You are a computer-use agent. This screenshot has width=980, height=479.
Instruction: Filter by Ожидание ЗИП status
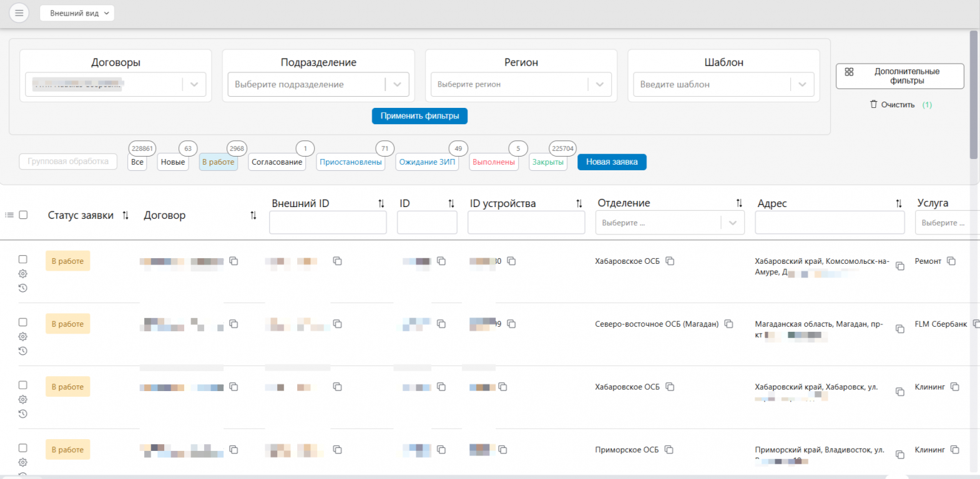click(427, 162)
